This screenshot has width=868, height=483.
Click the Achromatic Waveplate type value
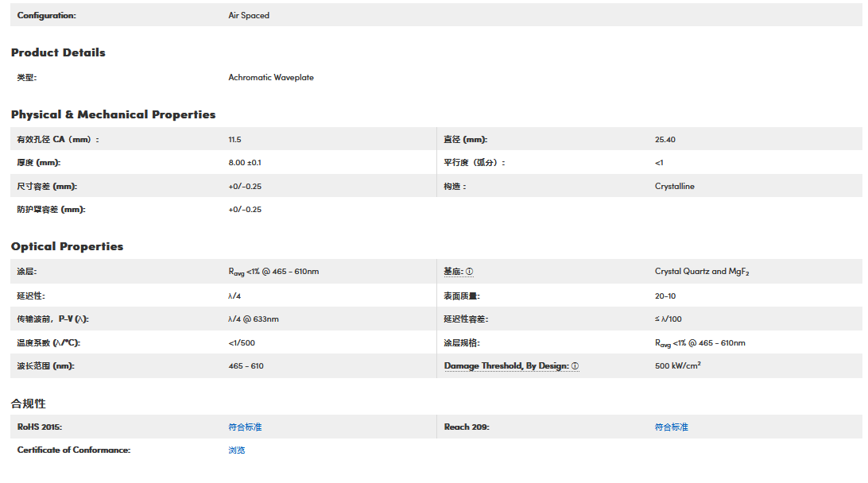point(271,78)
